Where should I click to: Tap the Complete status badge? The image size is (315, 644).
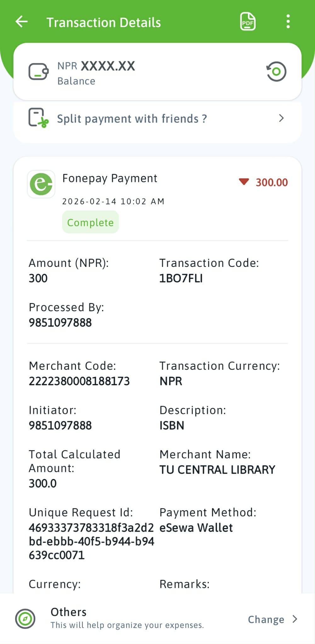click(x=90, y=222)
